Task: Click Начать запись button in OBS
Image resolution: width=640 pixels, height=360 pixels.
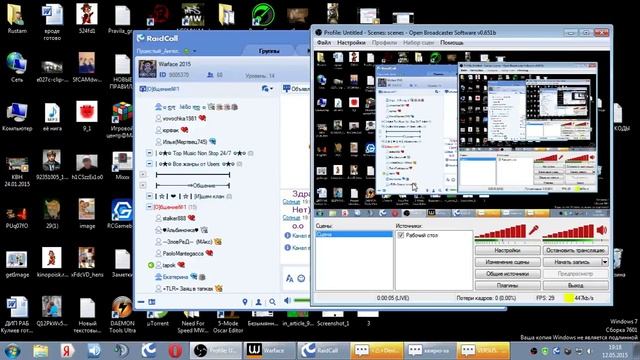Action: pos(572,262)
